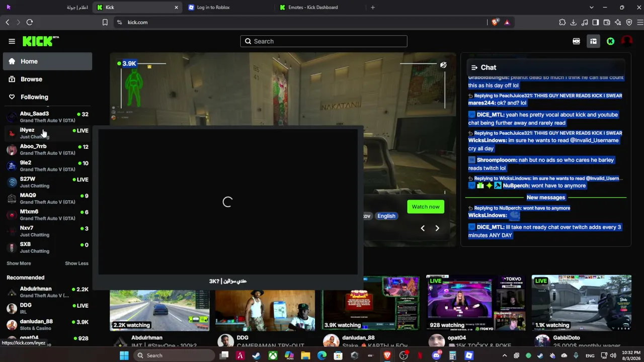Switch to the Kick browser tab
644x362 pixels.
tap(137, 8)
